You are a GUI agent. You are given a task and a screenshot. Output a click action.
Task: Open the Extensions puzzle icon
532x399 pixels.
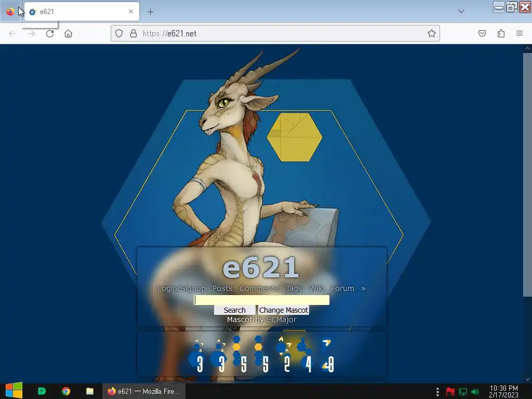[501, 33]
